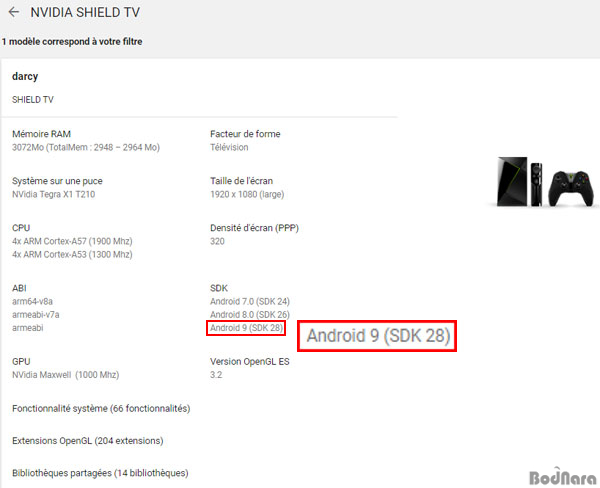Click the arm64-v8a ABI entry

point(33,302)
